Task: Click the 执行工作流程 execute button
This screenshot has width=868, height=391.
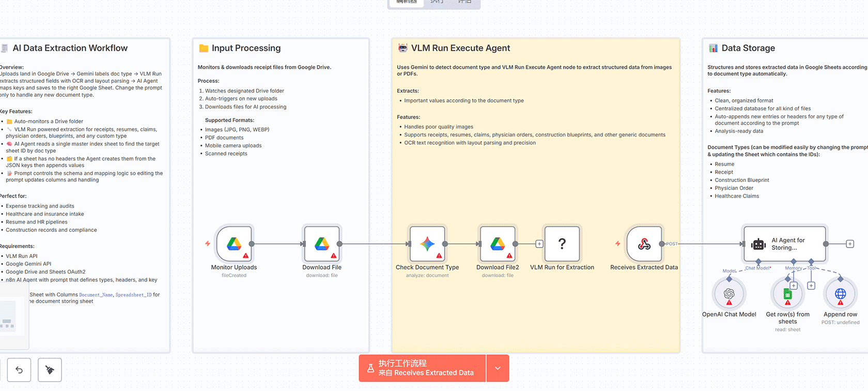Action: point(422,368)
